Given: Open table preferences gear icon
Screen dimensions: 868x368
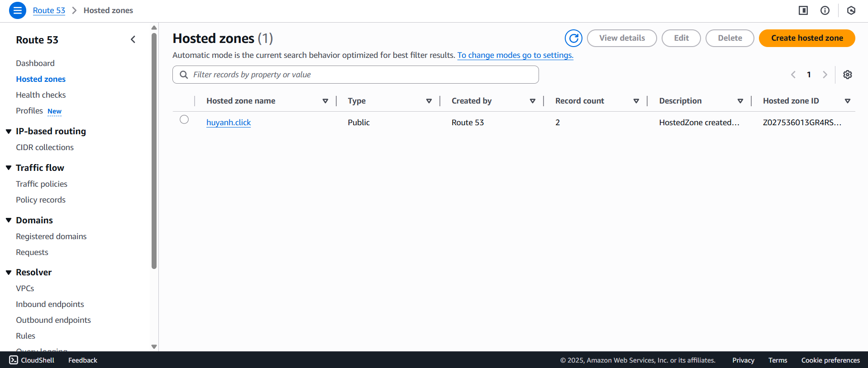Looking at the screenshot, I should 848,75.
